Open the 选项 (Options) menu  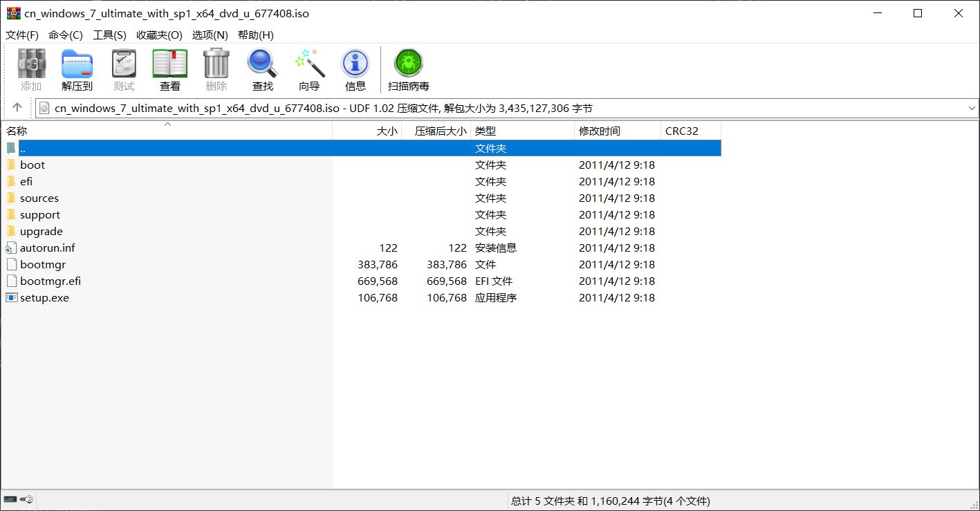(210, 35)
